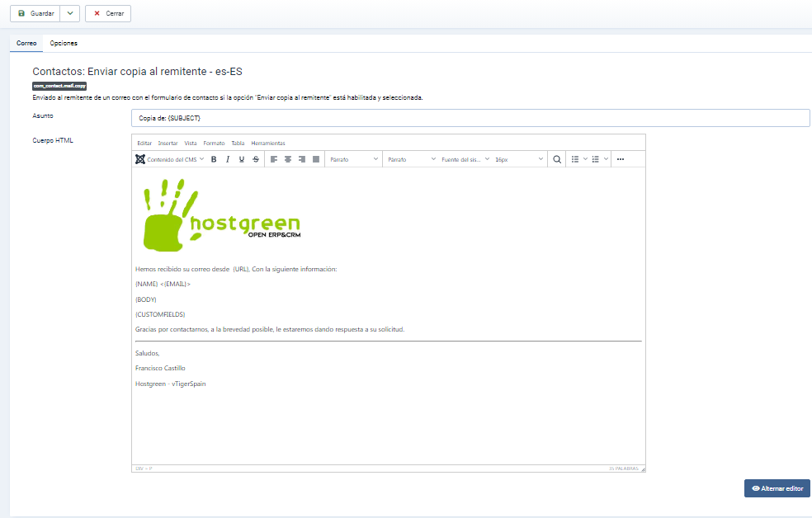Click the Asunto subject input field
812x518 pixels.
(470, 119)
